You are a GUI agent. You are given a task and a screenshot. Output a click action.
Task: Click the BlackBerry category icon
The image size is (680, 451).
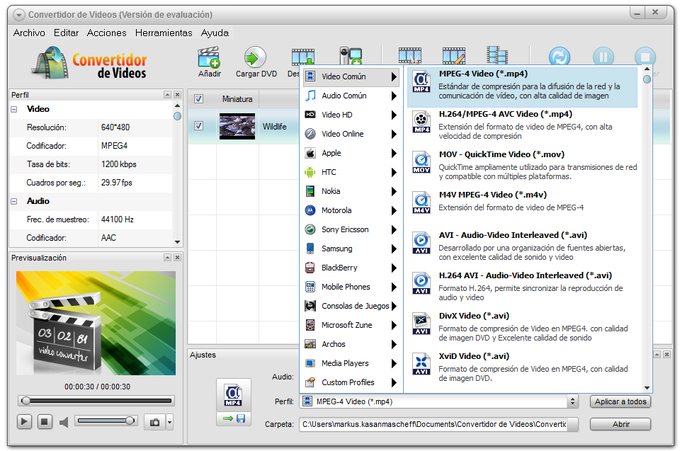pyautogui.click(x=310, y=268)
